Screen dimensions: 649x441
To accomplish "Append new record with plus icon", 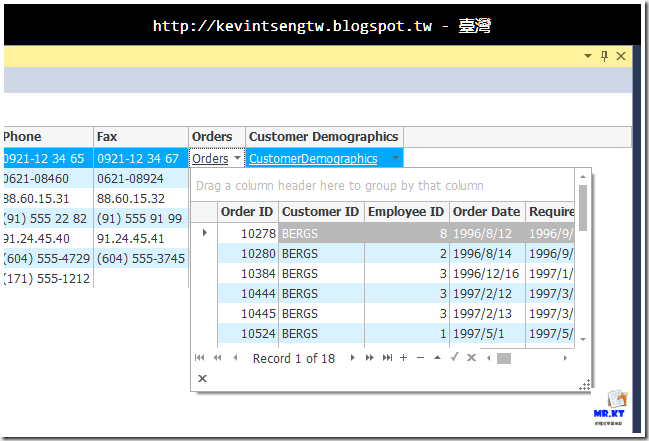I will [404, 358].
